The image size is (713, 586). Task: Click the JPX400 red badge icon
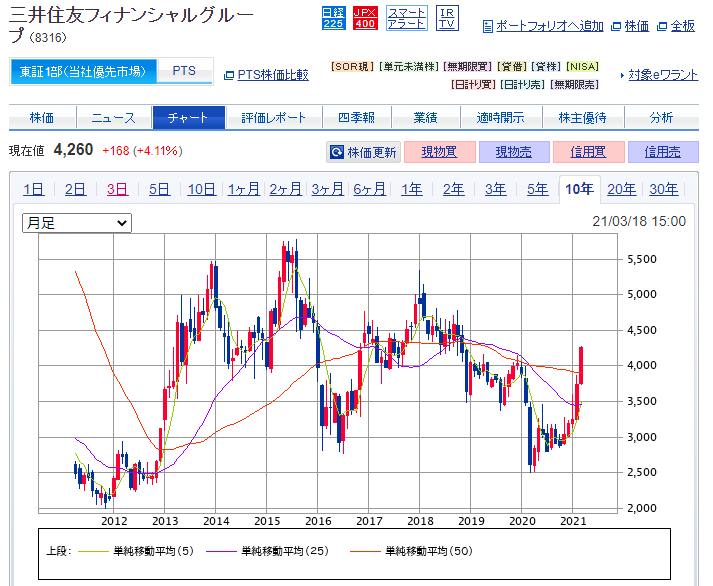coord(365,19)
